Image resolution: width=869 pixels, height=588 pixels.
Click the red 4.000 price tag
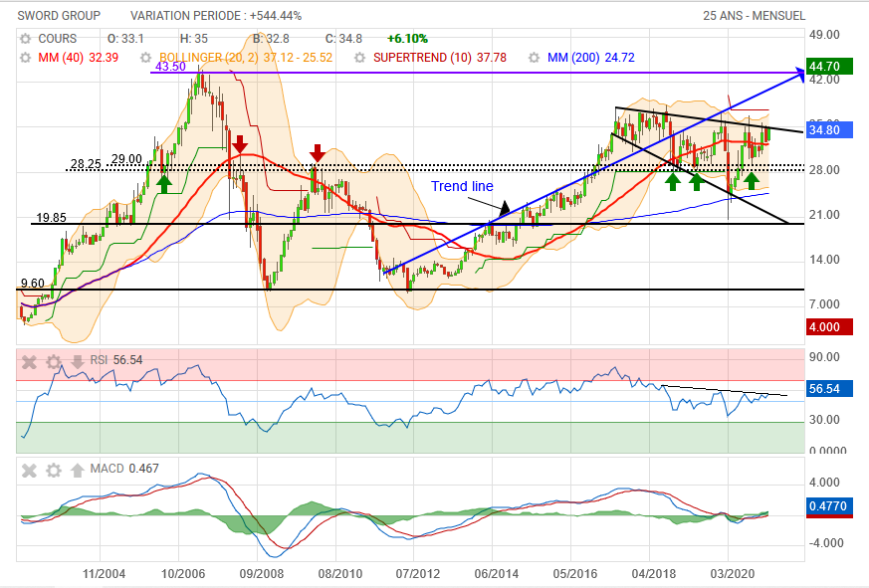[x=828, y=327]
